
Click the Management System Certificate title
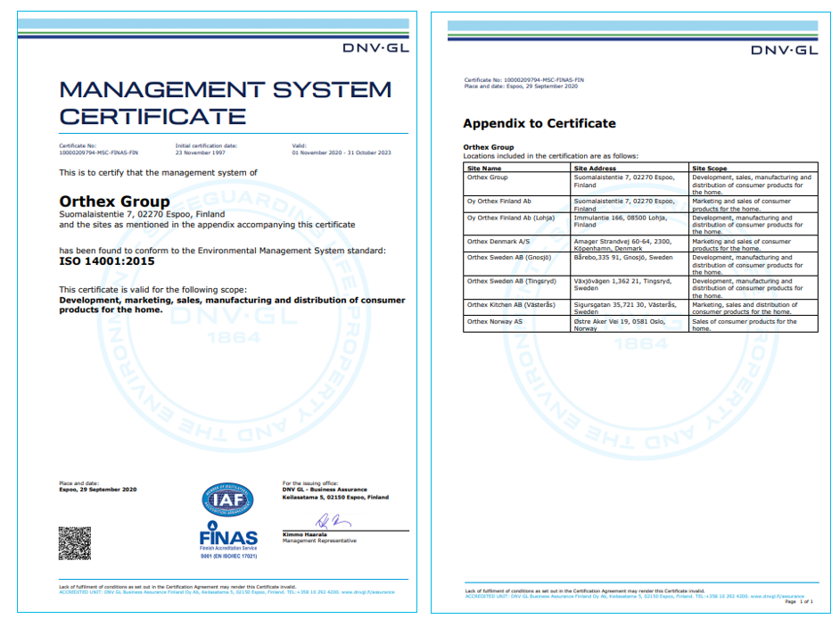(225, 103)
